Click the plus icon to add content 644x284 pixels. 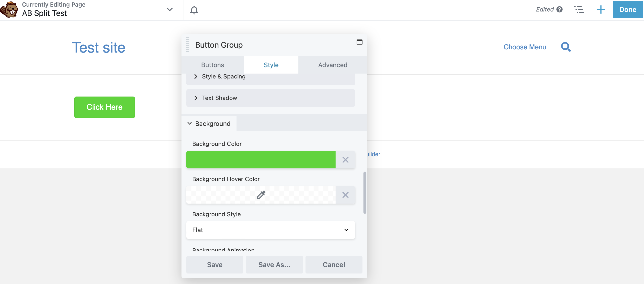(600, 10)
